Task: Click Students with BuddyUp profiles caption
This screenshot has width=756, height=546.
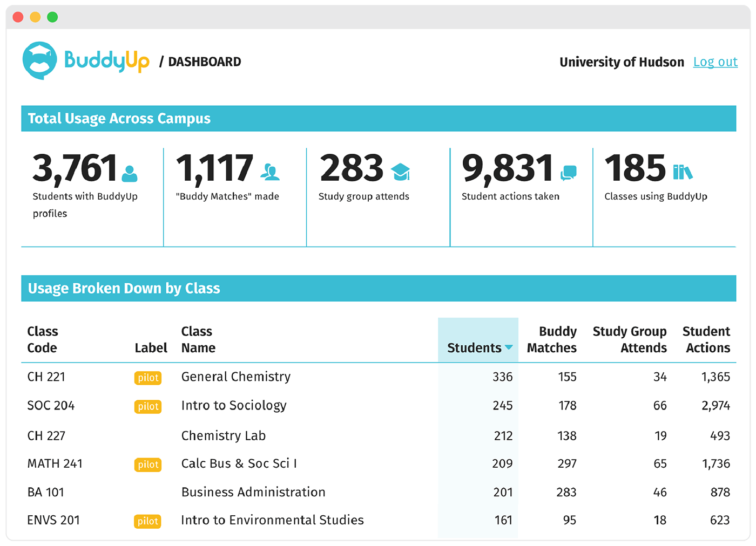Action: click(x=85, y=205)
